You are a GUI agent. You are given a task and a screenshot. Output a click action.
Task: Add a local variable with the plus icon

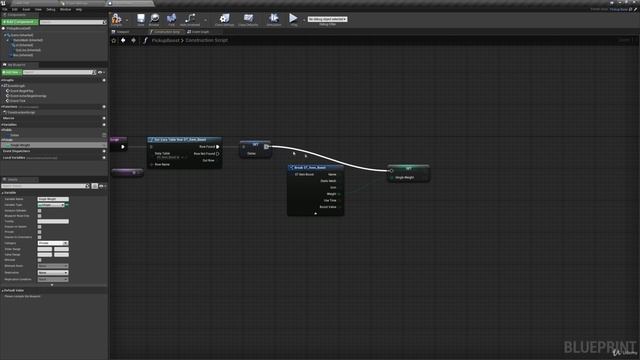click(104, 158)
